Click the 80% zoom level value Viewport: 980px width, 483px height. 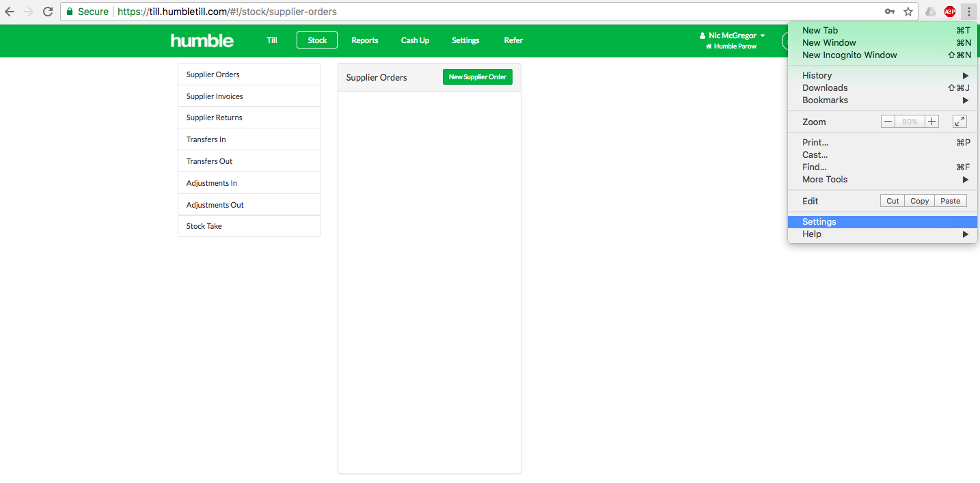[910, 122]
